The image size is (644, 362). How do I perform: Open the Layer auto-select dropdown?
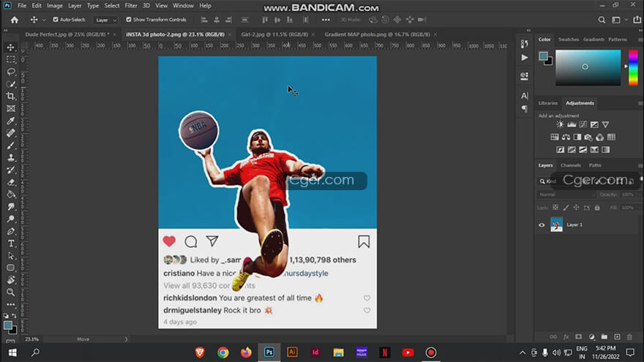(105, 20)
